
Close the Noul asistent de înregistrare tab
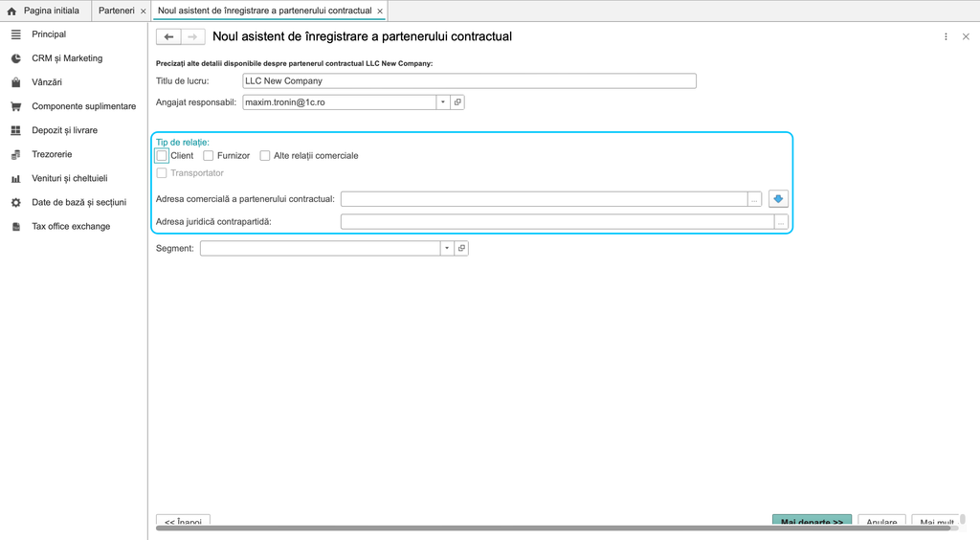[380, 11]
